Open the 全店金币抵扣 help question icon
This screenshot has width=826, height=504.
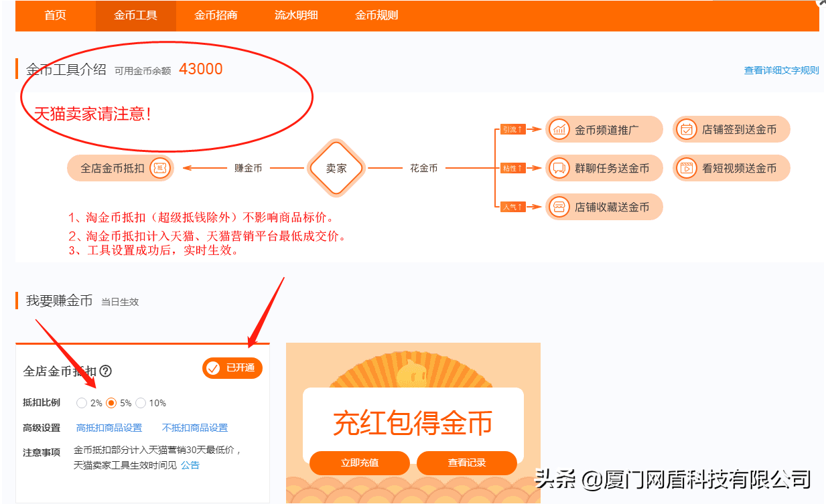click(x=105, y=371)
